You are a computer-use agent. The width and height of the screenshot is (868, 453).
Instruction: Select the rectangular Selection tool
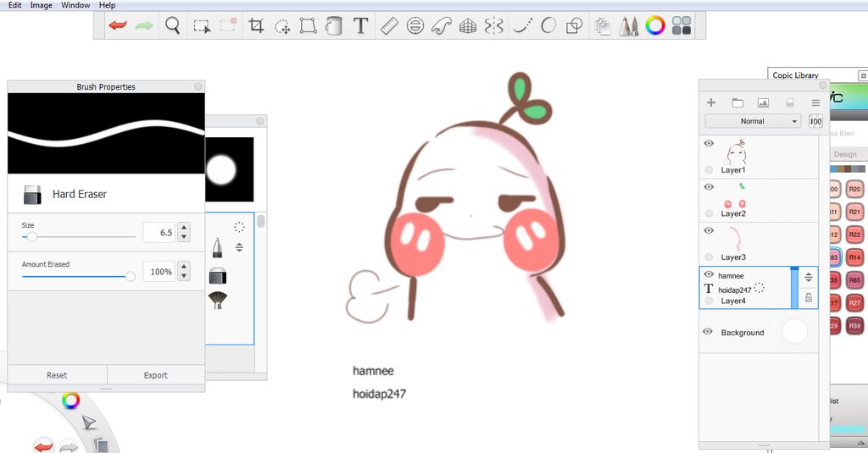202,26
